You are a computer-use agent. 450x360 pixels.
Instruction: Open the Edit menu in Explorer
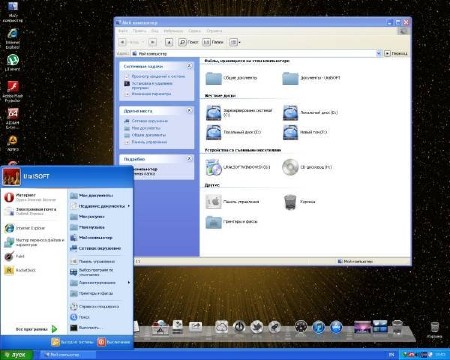pyautogui.click(x=139, y=31)
